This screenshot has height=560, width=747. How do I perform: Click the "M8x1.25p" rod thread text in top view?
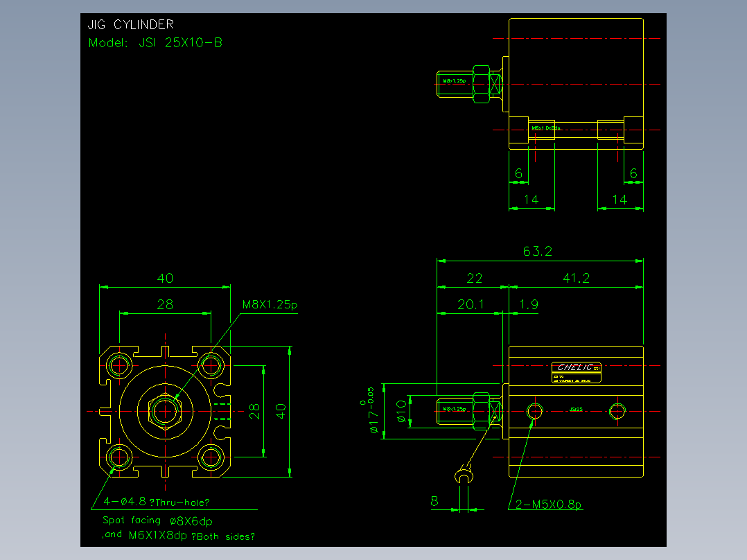(x=455, y=81)
